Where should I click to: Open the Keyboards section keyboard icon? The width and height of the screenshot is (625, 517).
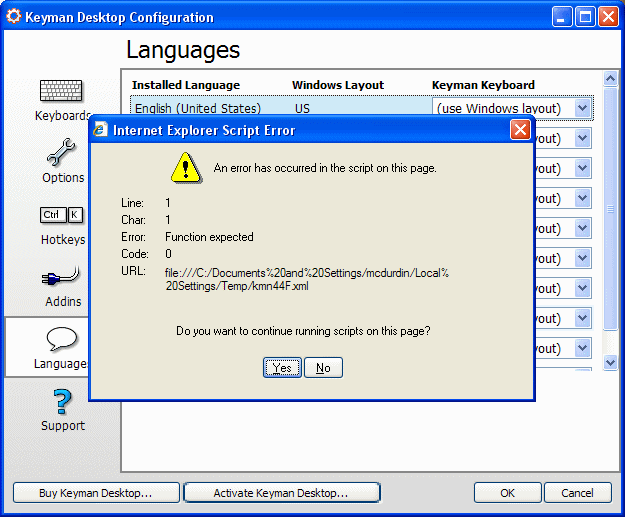(61, 90)
